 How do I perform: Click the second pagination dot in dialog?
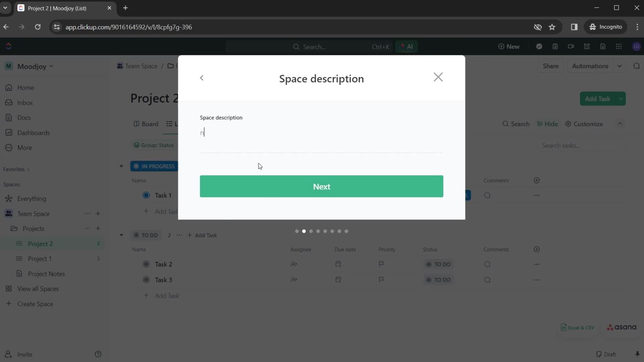click(304, 231)
